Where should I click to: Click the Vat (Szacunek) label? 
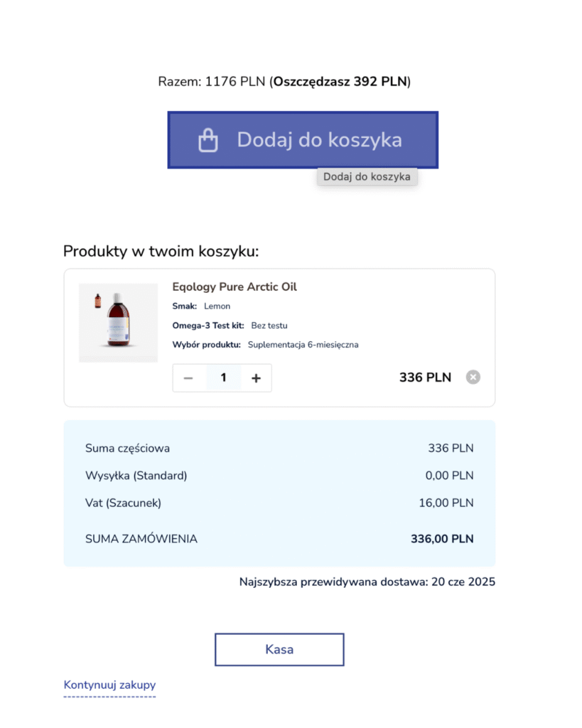click(124, 503)
